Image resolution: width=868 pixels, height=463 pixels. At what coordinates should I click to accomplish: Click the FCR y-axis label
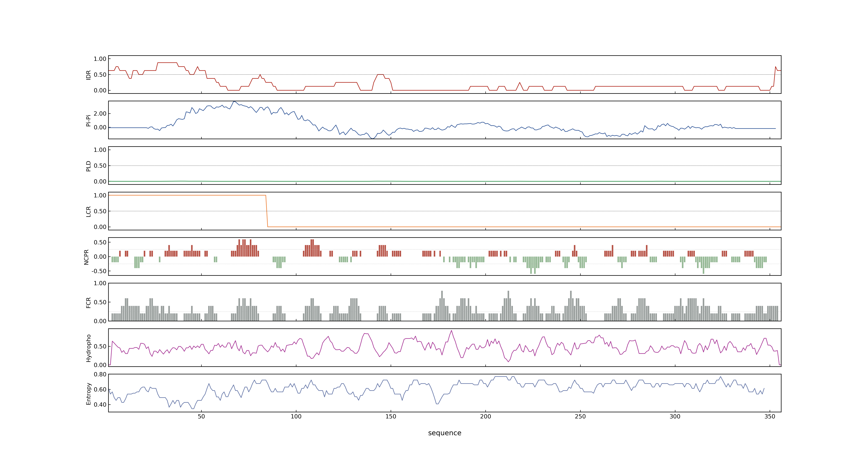point(88,302)
